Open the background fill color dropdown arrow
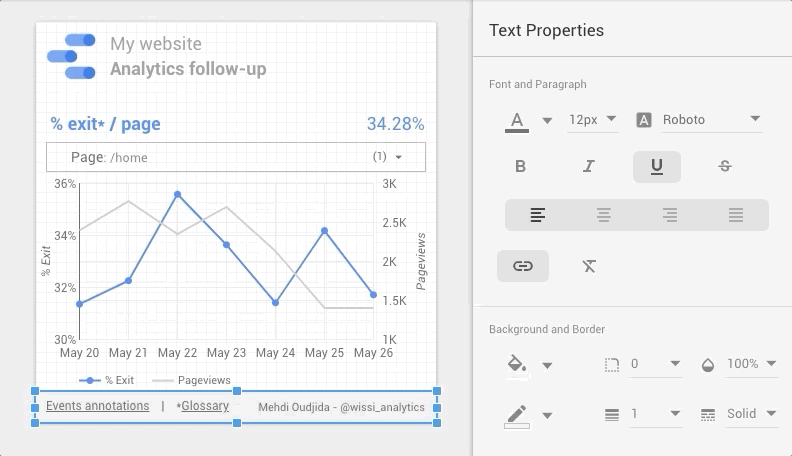This screenshot has width=792, height=456. (547, 365)
